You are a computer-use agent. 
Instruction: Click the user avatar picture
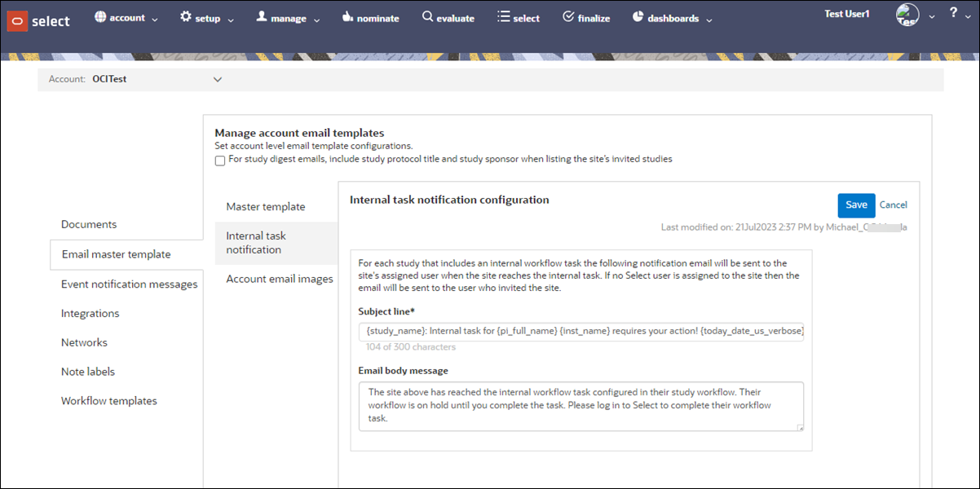[x=907, y=15]
